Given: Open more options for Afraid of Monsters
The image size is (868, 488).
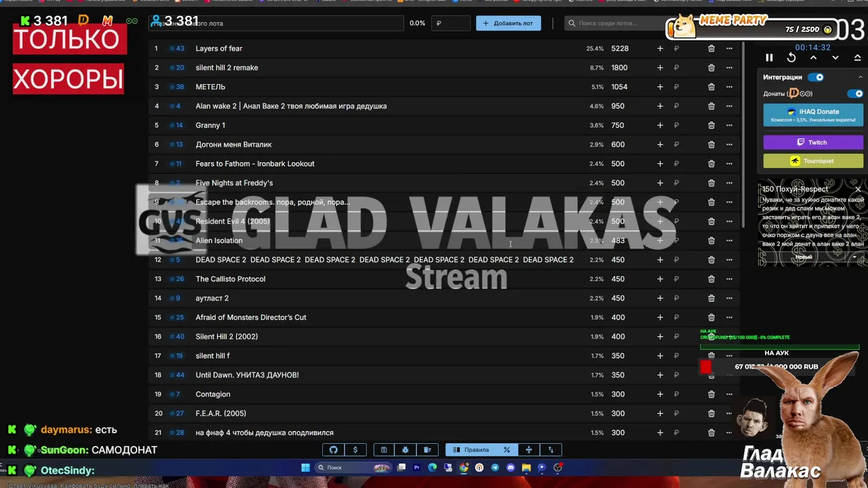Looking at the screenshot, I should 729,317.
